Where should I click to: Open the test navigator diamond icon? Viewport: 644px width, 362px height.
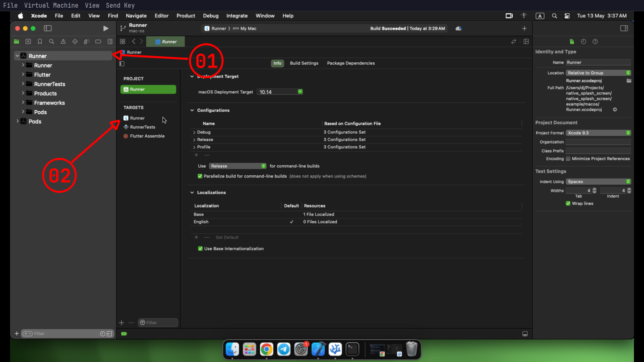point(75,41)
